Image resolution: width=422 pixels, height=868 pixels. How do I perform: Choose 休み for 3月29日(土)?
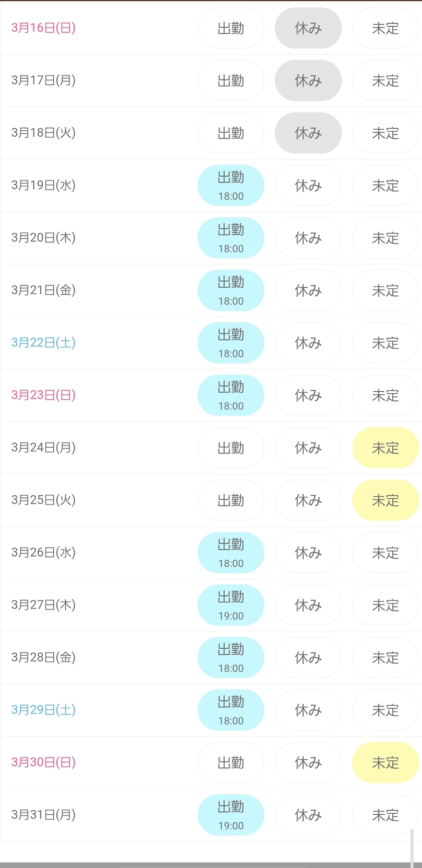[308, 710]
